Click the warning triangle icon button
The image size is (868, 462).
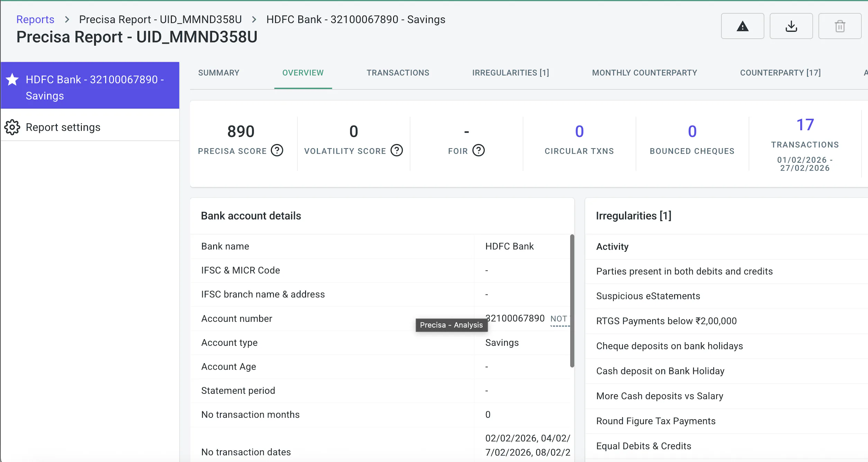pos(742,26)
